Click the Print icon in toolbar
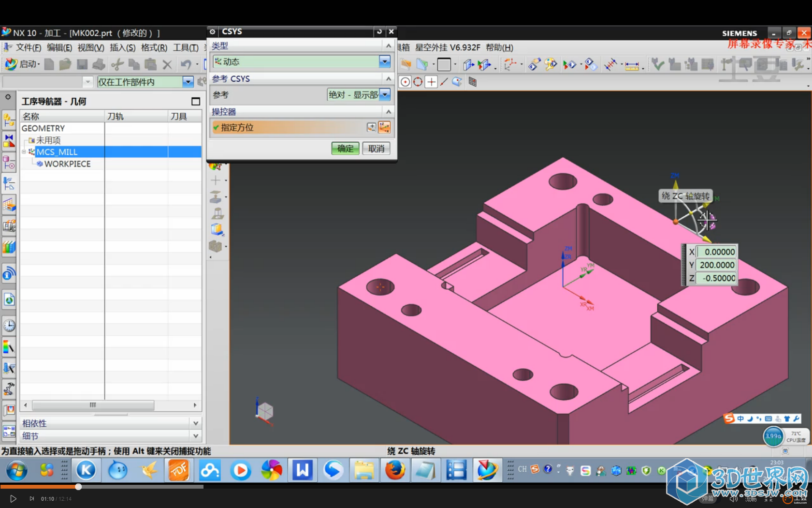This screenshot has width=812, height=508. pos(99,64)
